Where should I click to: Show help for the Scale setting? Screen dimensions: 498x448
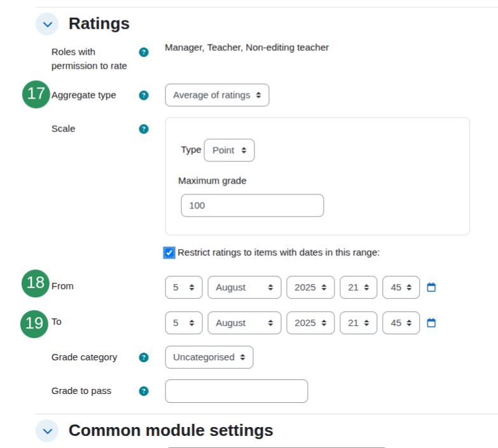(144, 129)
